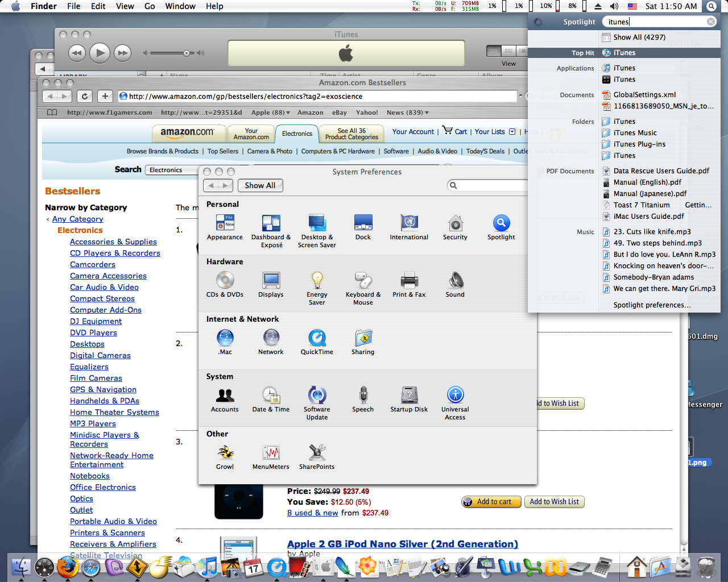
Task: Select Show All (4297) in Spotlight
Action: coord(639,37)
